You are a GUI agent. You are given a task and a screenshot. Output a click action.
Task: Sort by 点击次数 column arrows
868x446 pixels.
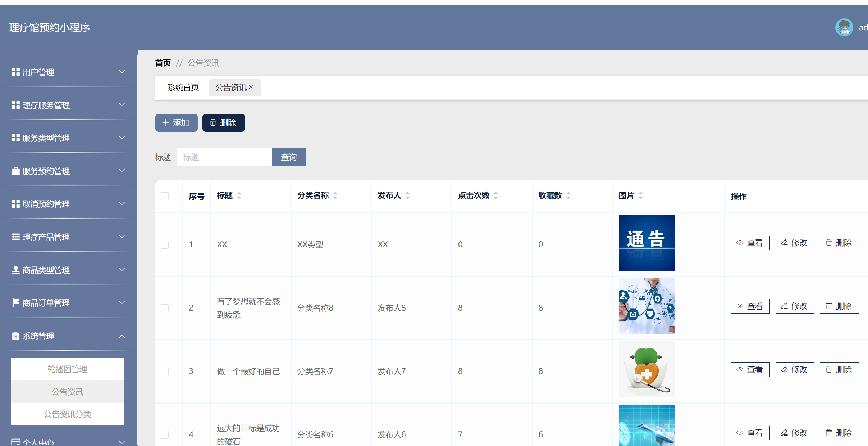496,195
